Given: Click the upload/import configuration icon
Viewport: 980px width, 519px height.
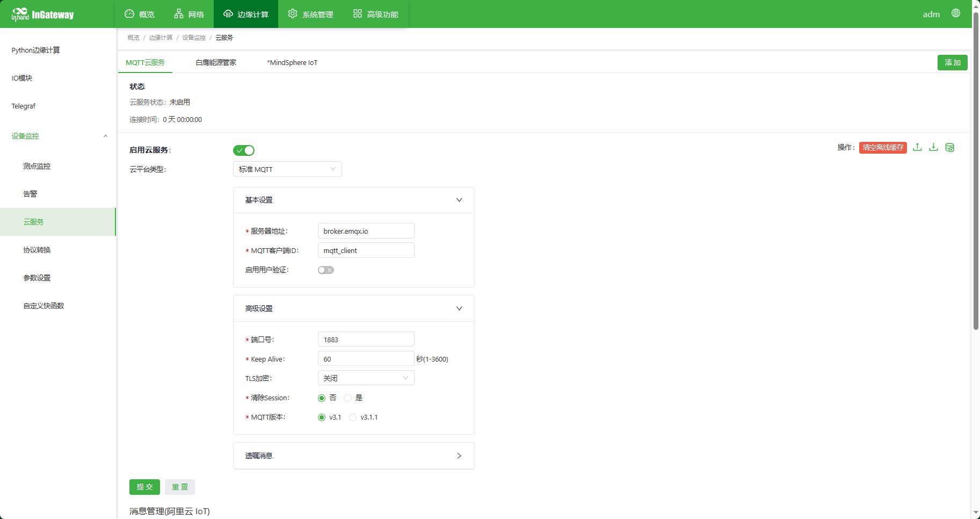Looking at the screenshot, I should point(917,147).
